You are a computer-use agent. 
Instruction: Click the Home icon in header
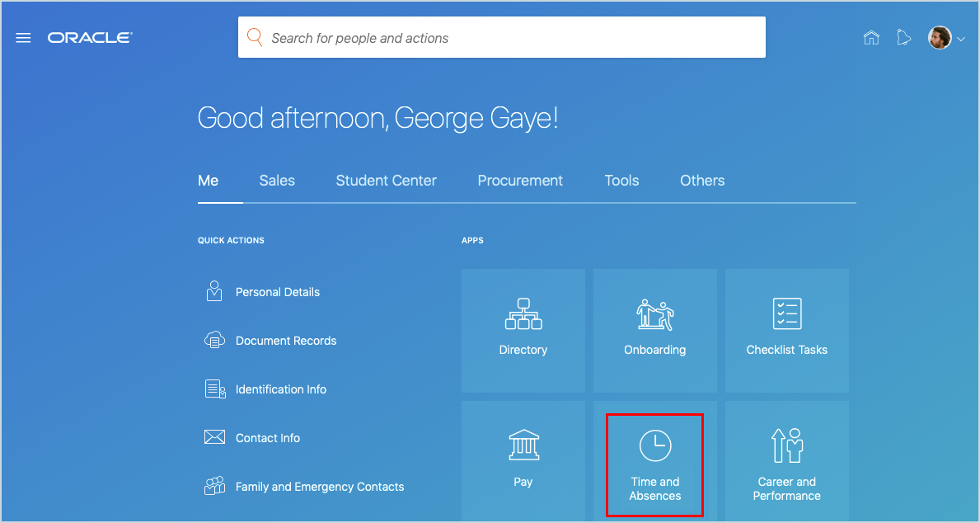(871, 38)
